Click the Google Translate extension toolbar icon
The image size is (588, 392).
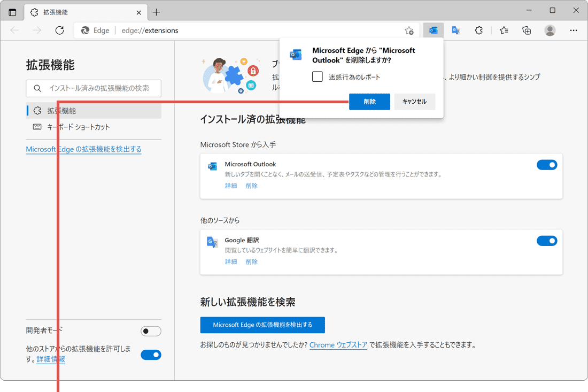pyautogui.click(x=456, y=30)
